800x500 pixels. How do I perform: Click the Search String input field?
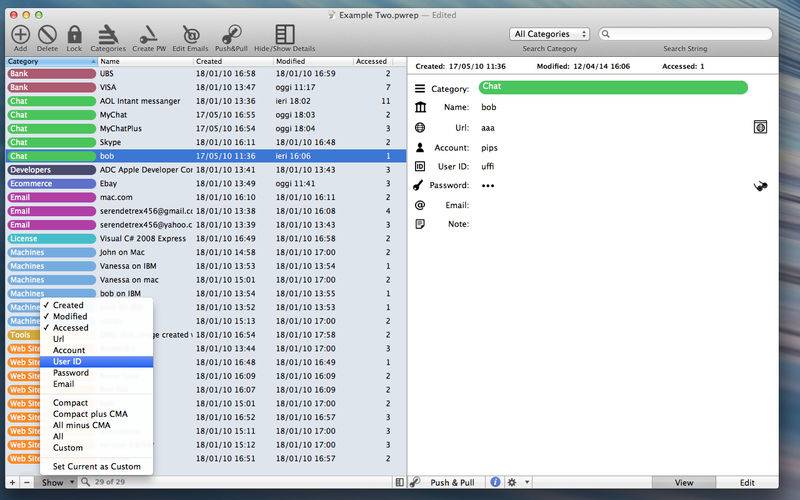(685, 34)
